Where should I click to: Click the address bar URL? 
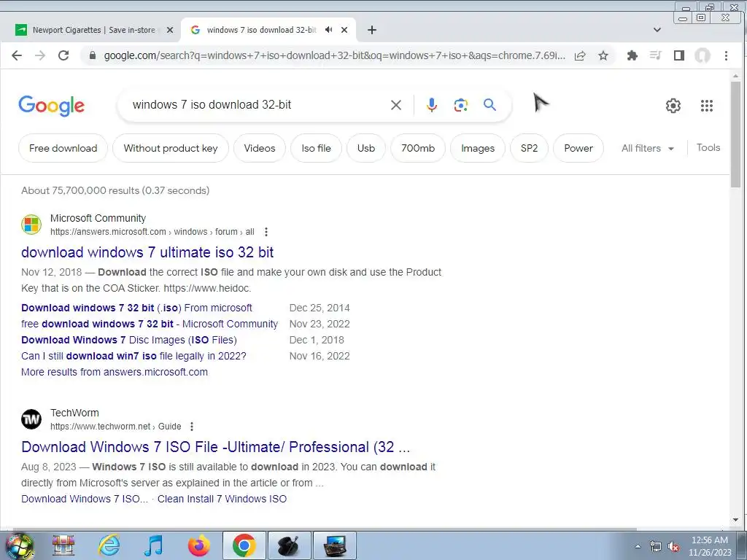[334, 55]
